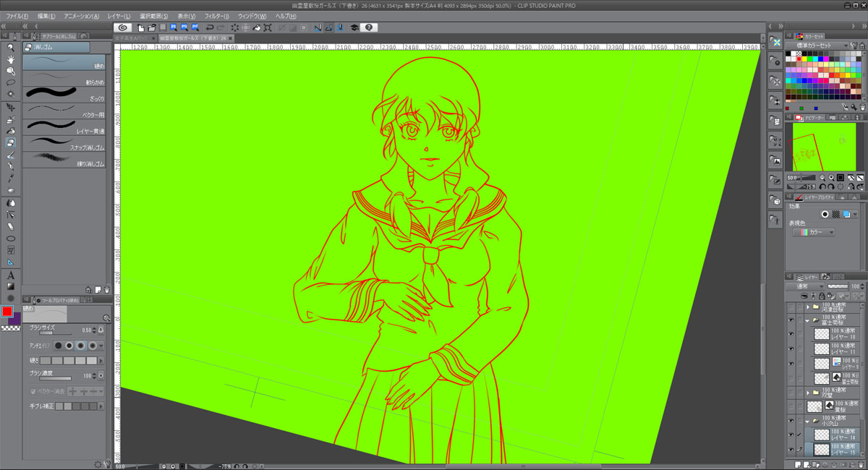This screenshot has height=470, width=868.
Task: Open the ファイル menu
Action: click(x=17, y=16)
